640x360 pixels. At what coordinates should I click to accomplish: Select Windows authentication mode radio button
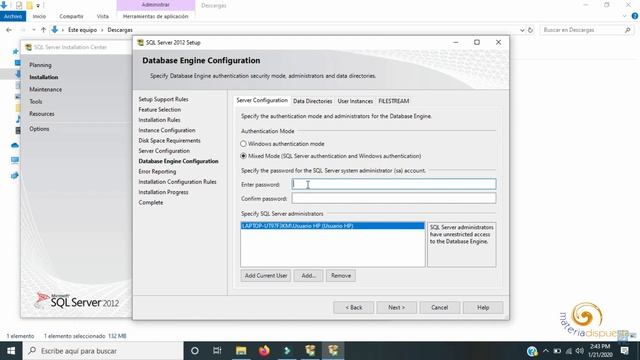coord(243,144)
